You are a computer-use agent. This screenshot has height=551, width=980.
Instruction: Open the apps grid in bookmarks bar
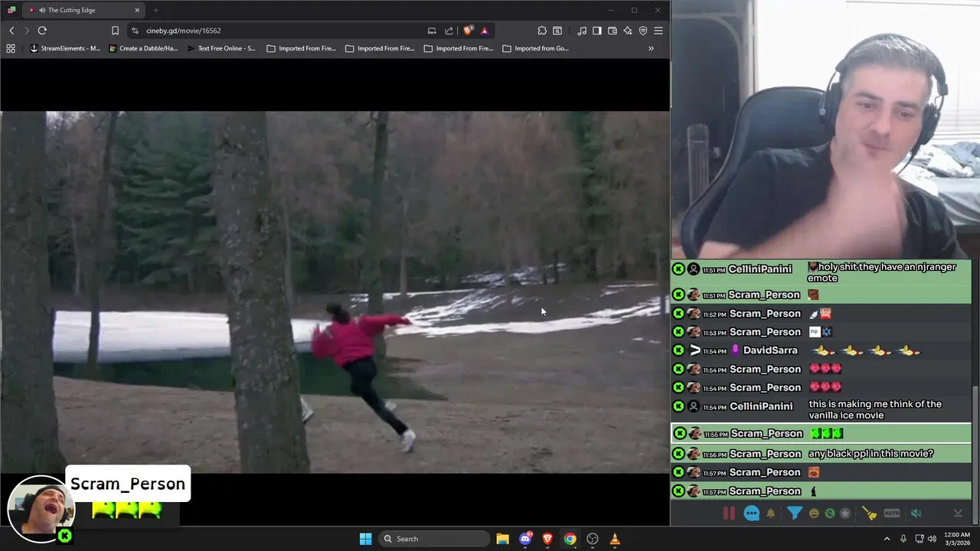11,48
